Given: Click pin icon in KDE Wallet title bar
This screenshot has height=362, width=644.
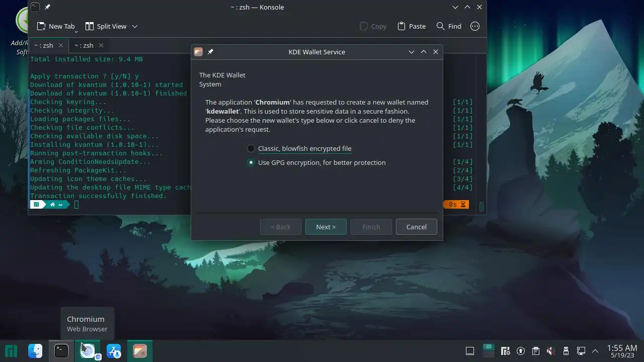Looking at the screenshot, I should pyautogui.click(x=210, y=52).
